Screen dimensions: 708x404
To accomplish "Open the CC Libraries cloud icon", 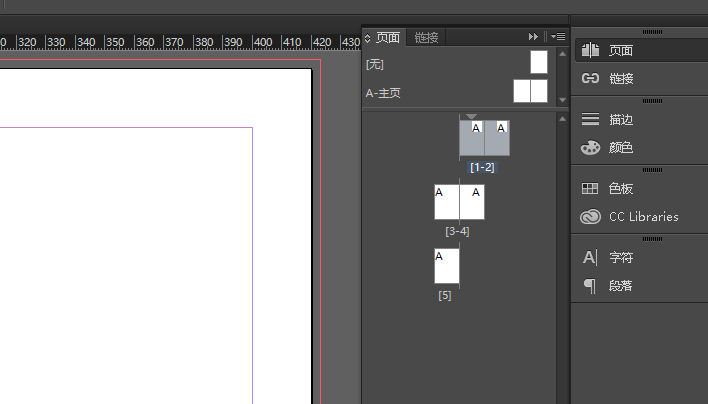I will point(590,217).
